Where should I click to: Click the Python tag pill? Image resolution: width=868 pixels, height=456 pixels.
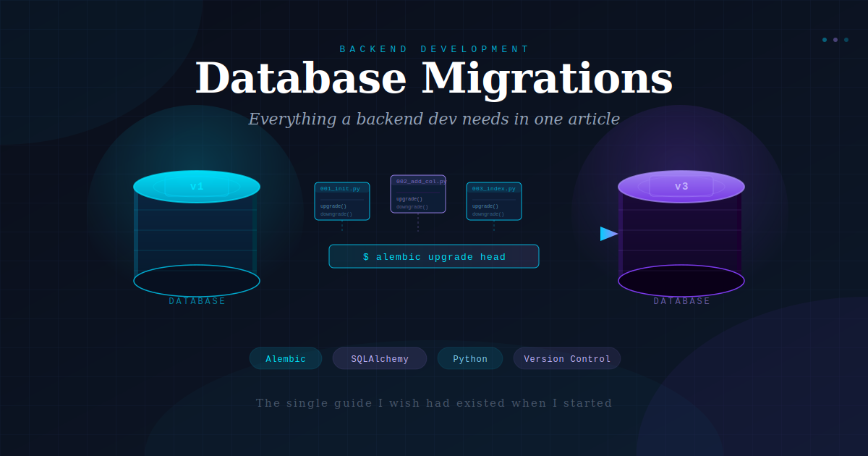(x=470, y=358)
